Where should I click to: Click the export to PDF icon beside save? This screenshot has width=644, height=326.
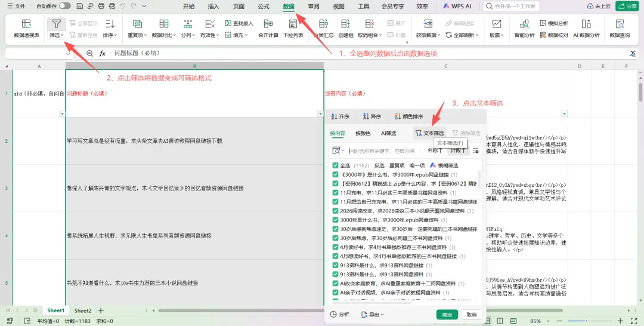91,6
